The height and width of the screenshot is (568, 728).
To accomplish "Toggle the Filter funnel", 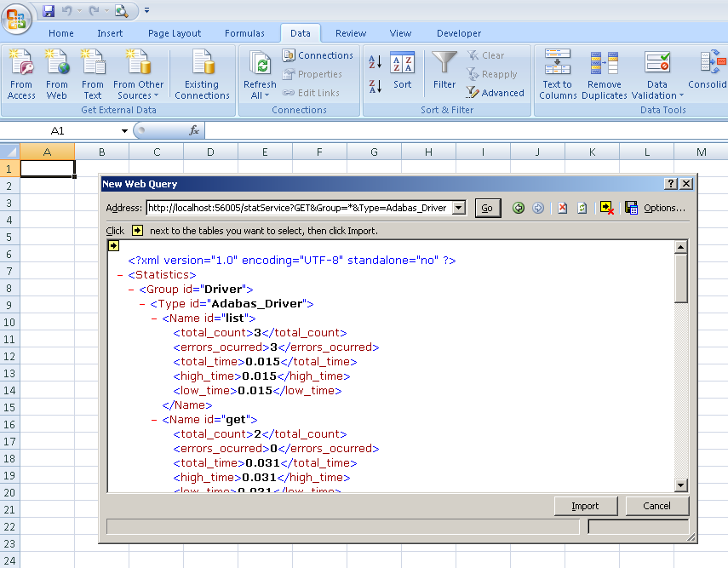I will click(x=444, y=71).
